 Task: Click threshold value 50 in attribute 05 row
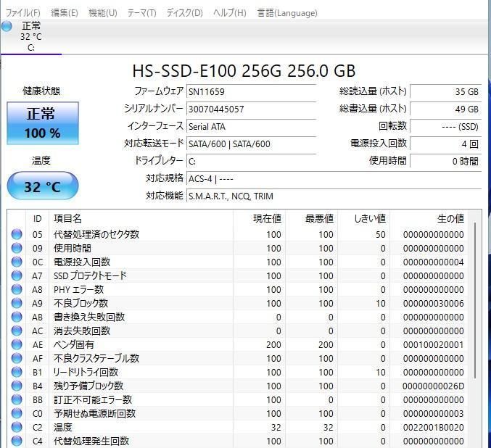coord(381,234)
